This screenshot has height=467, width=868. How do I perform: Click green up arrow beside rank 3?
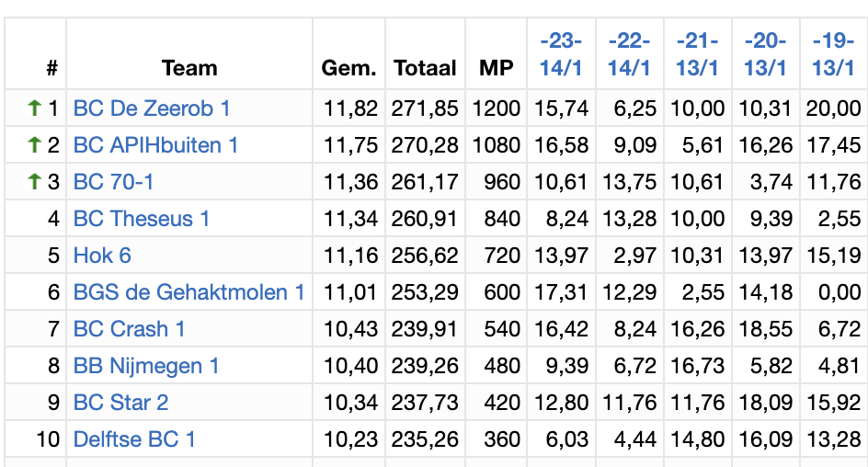(34, 181)
